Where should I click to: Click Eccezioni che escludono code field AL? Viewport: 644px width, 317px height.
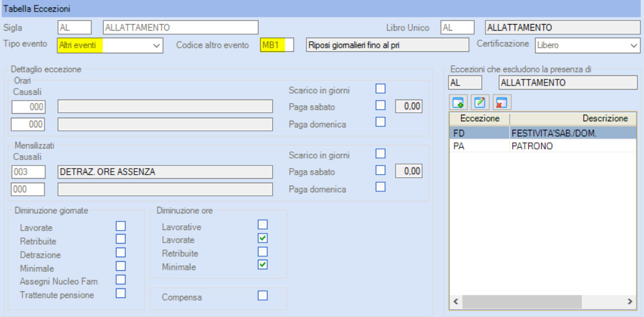click(x=465, y=83)
